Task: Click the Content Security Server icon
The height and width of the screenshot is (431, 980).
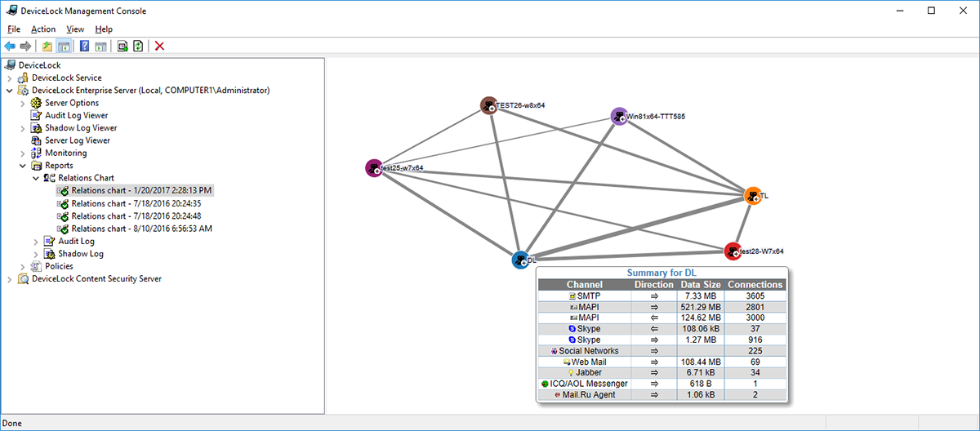Action: point(23,278)
